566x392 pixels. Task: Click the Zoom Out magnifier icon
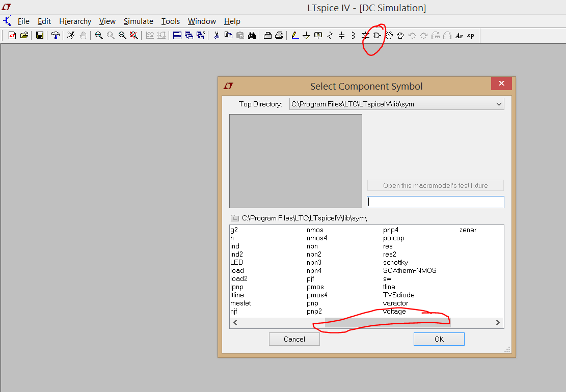click(x=122, y=35)
